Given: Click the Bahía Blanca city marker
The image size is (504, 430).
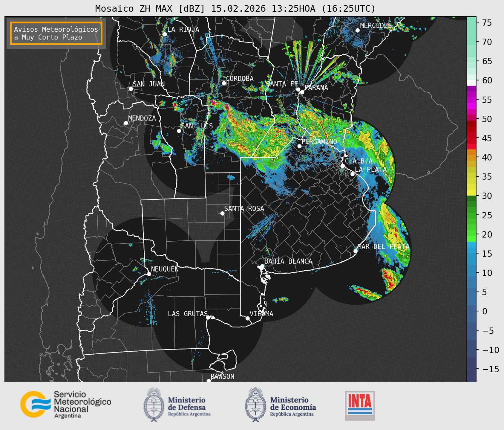Looking at the screenshot, I should [x=262, y=266].
